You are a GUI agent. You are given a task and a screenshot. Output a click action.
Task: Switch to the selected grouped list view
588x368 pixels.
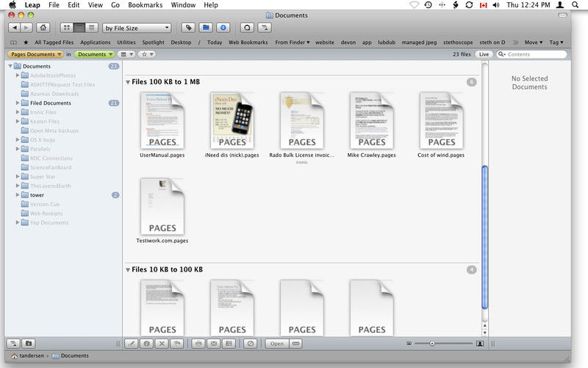coord(79,28)
